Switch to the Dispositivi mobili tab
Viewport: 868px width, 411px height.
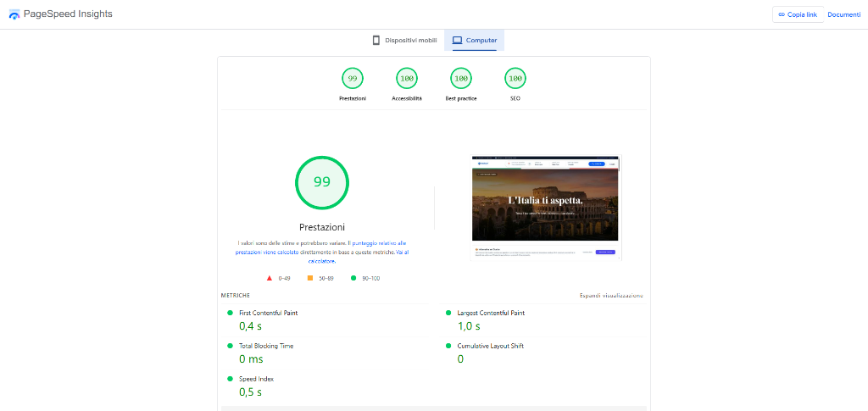[x=404, y=41]
